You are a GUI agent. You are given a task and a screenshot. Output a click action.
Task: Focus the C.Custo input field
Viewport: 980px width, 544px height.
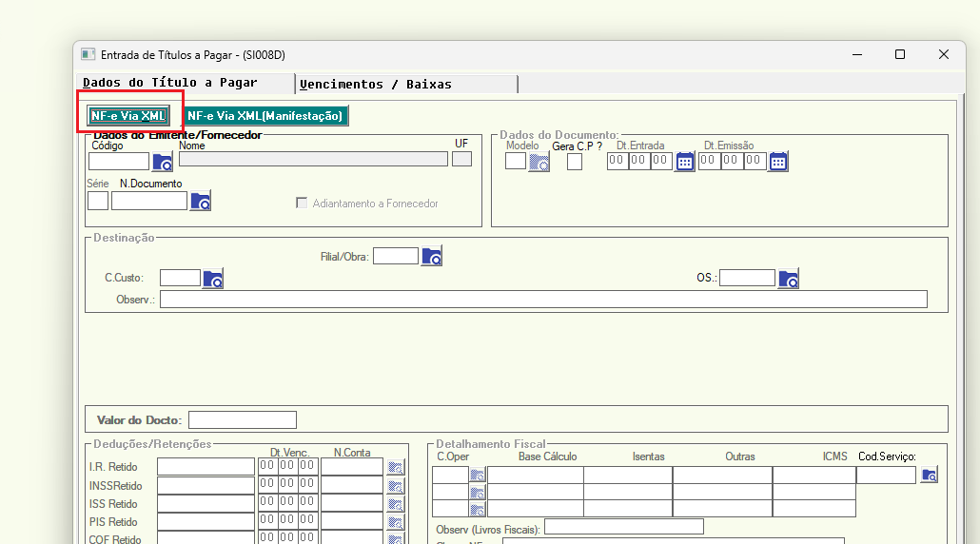point(180,278)
